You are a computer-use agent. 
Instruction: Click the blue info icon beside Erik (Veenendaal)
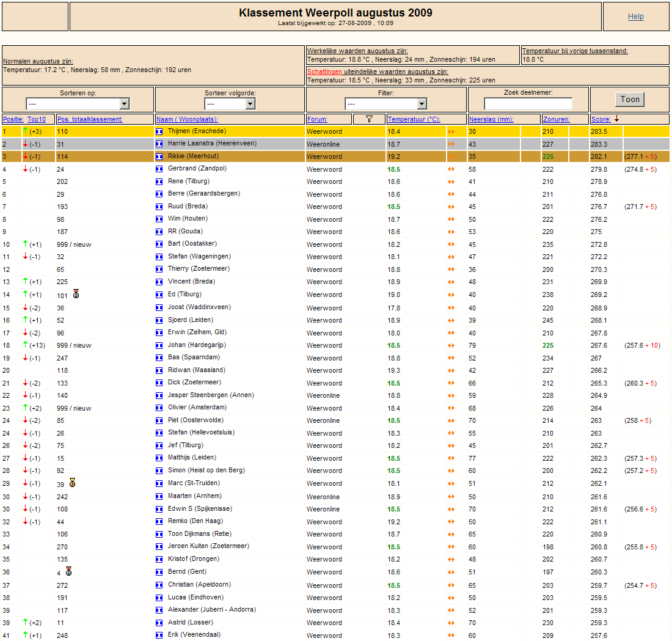[x=159, y=636]
